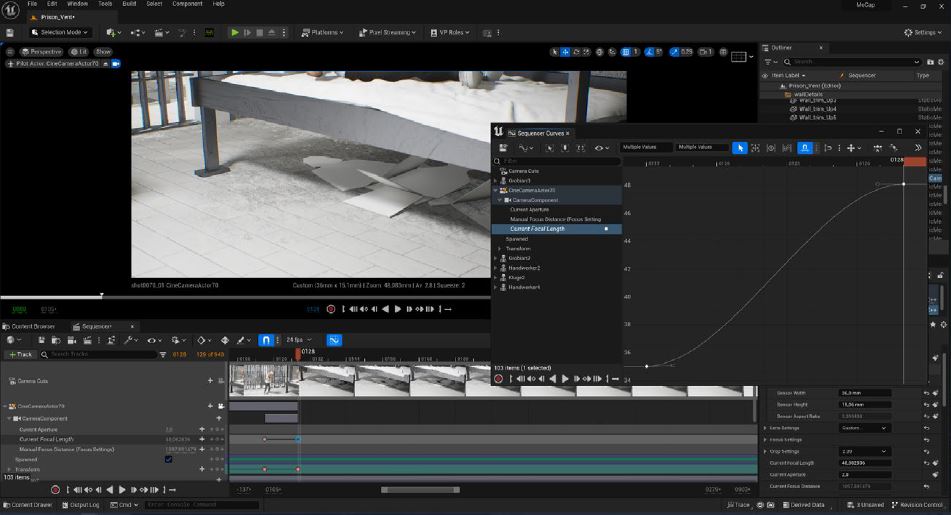
Task: Open the viewport layout grid dropdown
Action: tap(742, 56)
